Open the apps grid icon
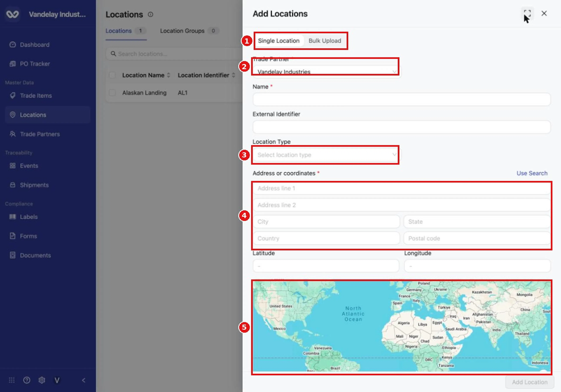Screen dimensions: 561x392 click(12, 380)
